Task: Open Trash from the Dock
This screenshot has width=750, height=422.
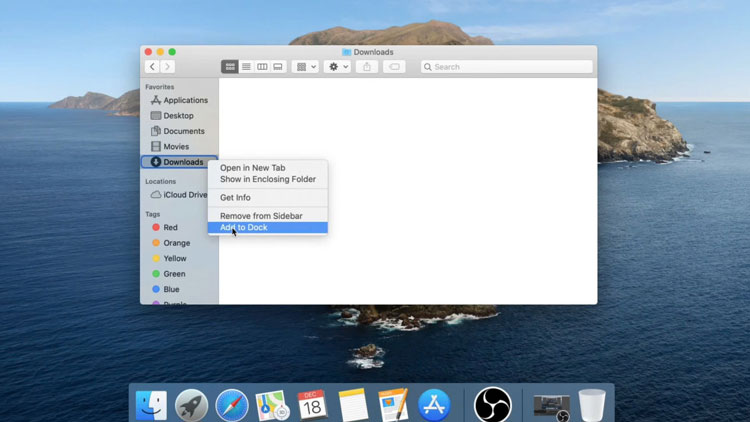Action: click(x=592, y=405)
